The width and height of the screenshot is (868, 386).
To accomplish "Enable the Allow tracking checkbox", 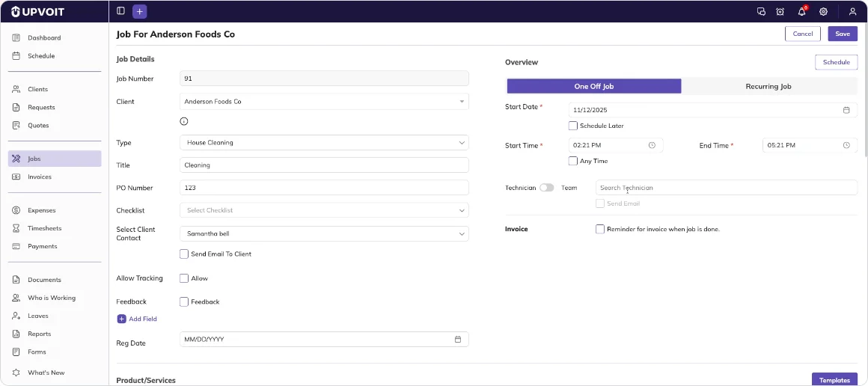I will click(x=184, y=278).
